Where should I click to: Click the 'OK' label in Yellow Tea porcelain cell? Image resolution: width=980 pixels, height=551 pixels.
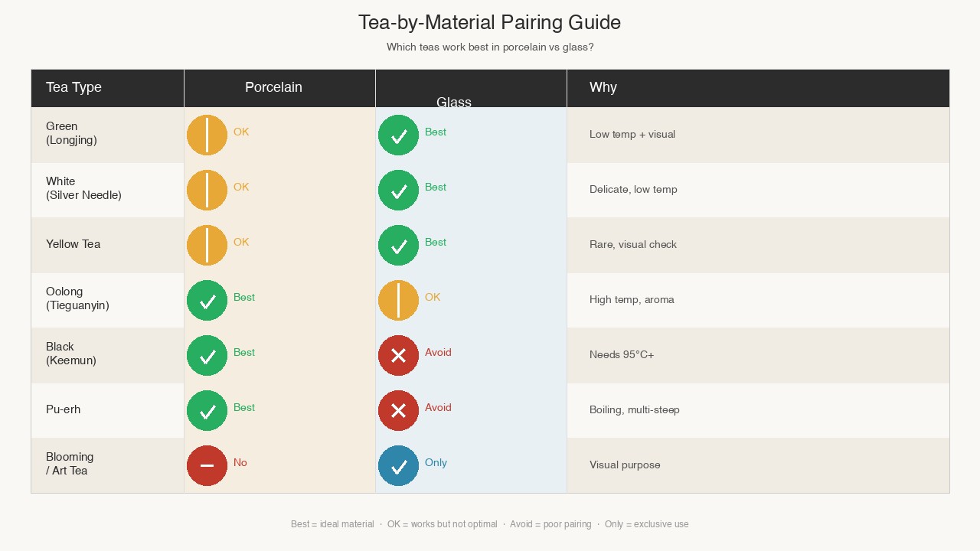pos(241,243)
